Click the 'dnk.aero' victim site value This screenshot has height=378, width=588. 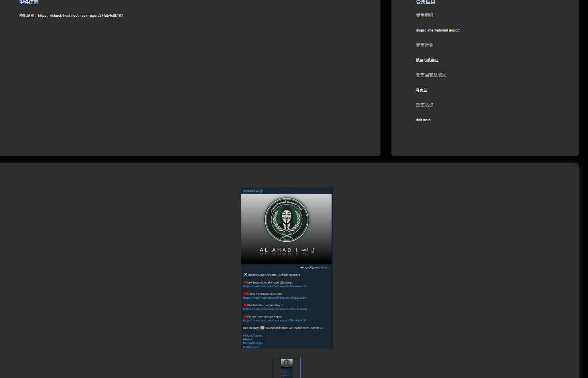423,120
